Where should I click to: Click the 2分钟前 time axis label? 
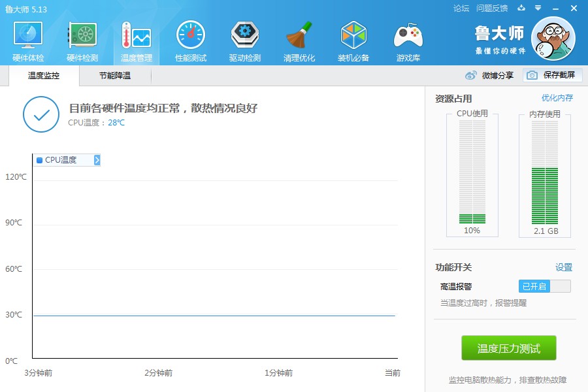[159, 373]
